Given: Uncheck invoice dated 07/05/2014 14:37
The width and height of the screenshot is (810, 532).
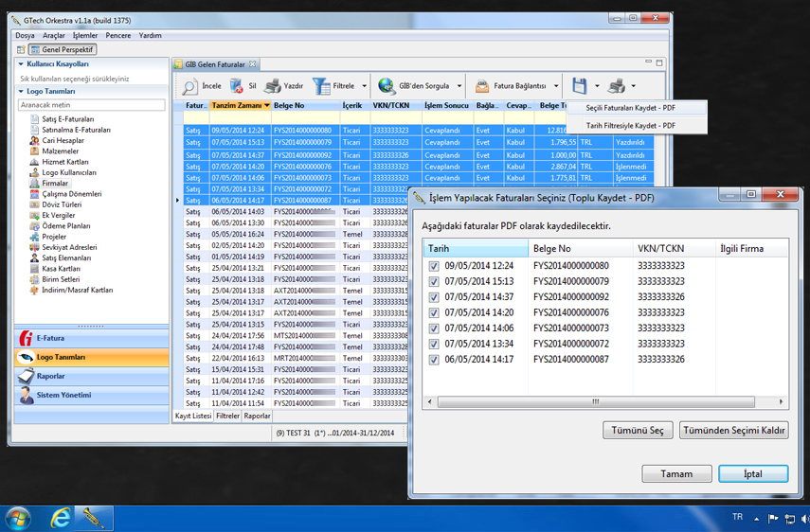Looking at the screenshot, I should (434, 297).
